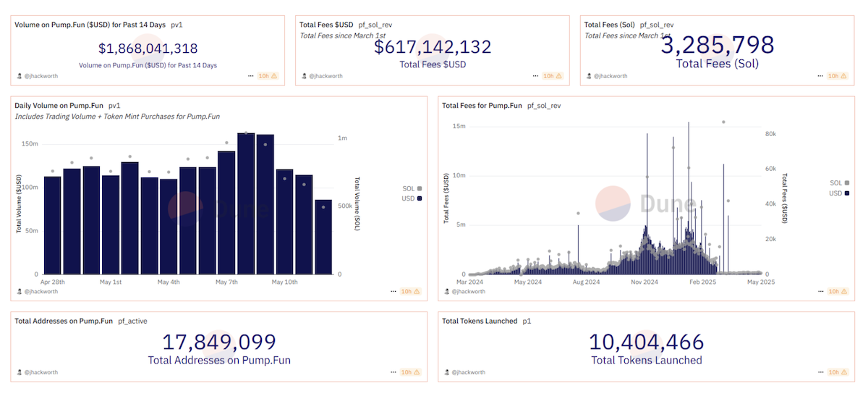Open @jhackworth profile from Total Fees (Sol) card

[610, 75]
